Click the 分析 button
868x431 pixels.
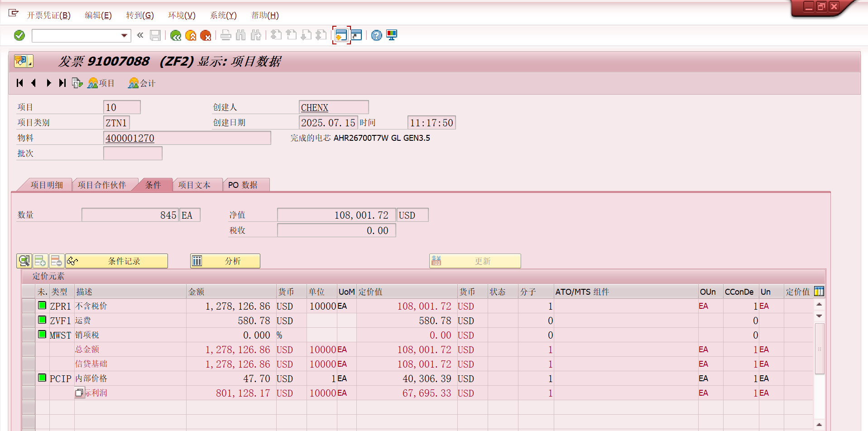225,261
